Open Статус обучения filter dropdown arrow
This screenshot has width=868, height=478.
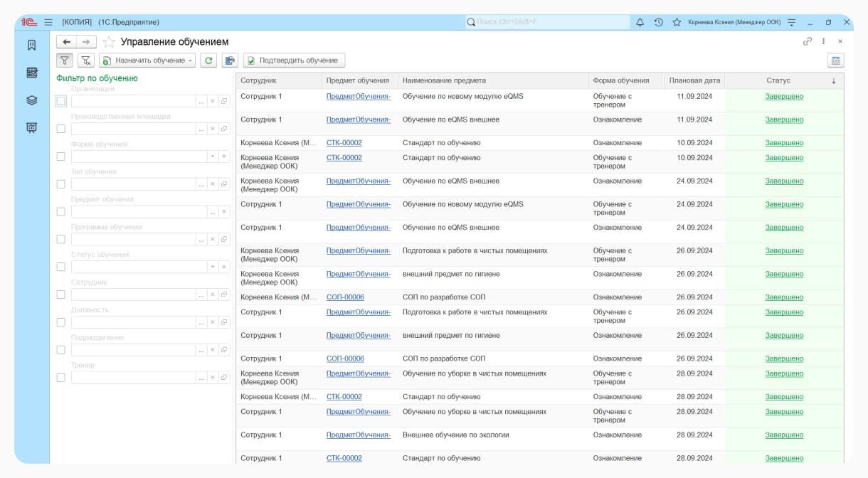[x=212, y=267]
